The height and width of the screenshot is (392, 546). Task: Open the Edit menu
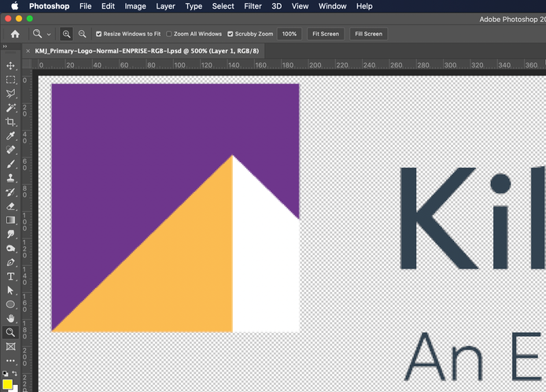click(x=108, y=6)
